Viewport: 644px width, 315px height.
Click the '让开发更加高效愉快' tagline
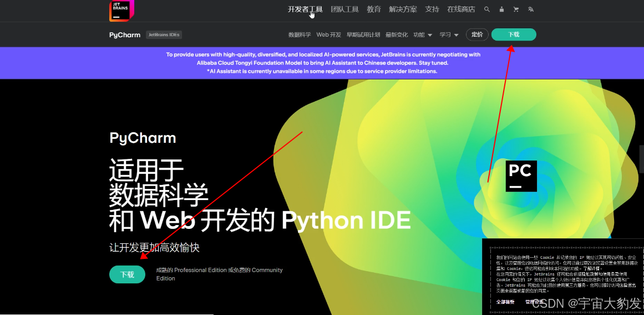[x=154, y=248]
